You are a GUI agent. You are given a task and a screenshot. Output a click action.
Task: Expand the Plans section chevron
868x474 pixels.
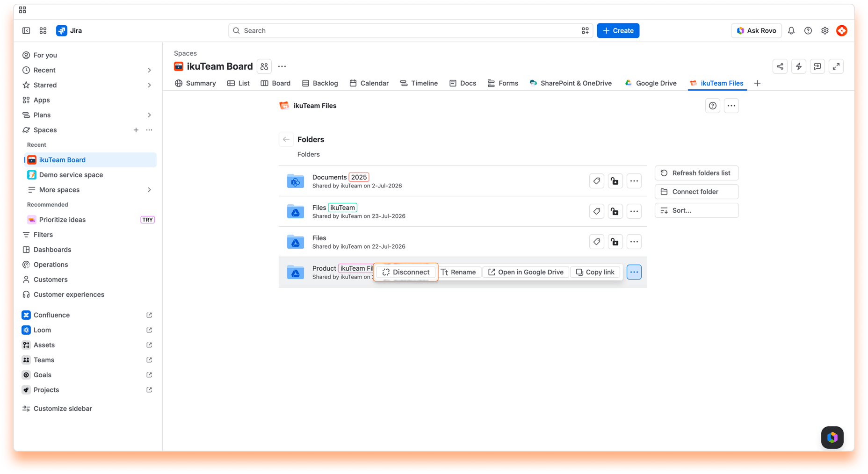pyautogui.click(x=149, y=115)
